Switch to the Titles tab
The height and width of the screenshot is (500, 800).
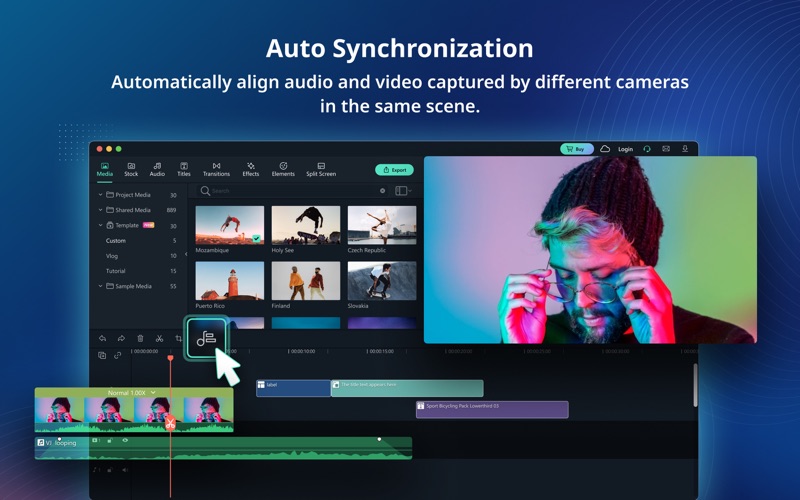184,169
